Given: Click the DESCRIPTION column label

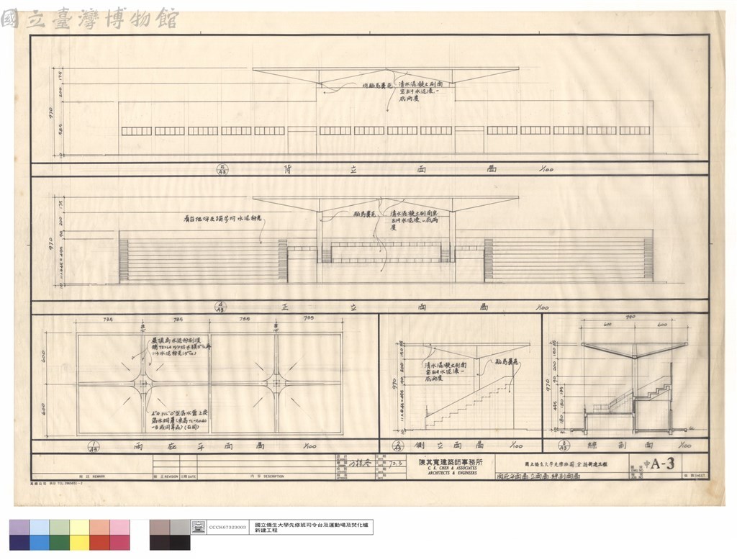Looking at the screenshot, I should (273, 477).
